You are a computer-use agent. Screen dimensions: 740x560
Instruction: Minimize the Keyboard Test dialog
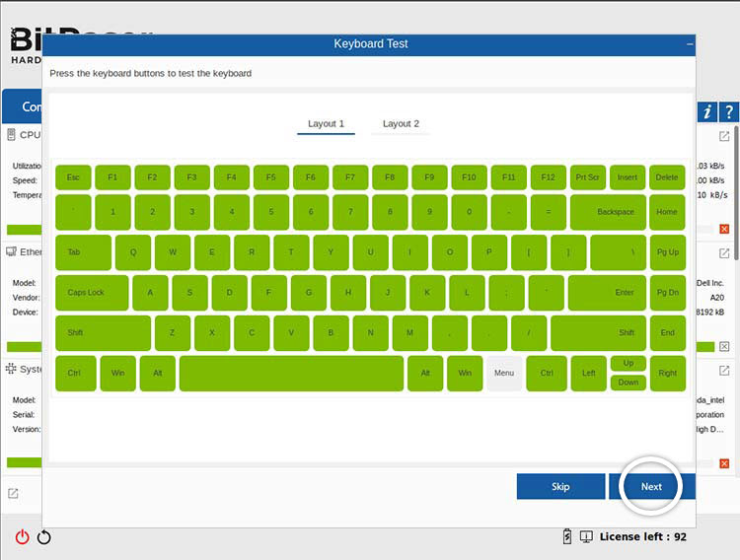tap(690, 44)
